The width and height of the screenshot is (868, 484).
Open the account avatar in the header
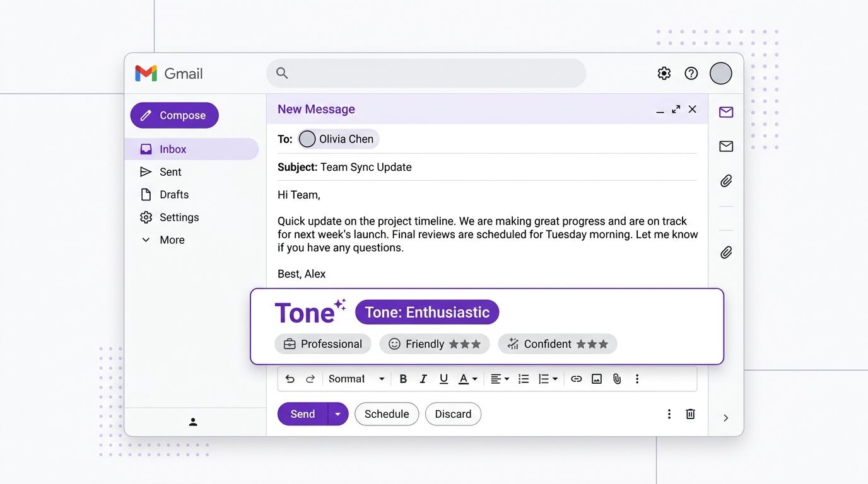[721, 74]
